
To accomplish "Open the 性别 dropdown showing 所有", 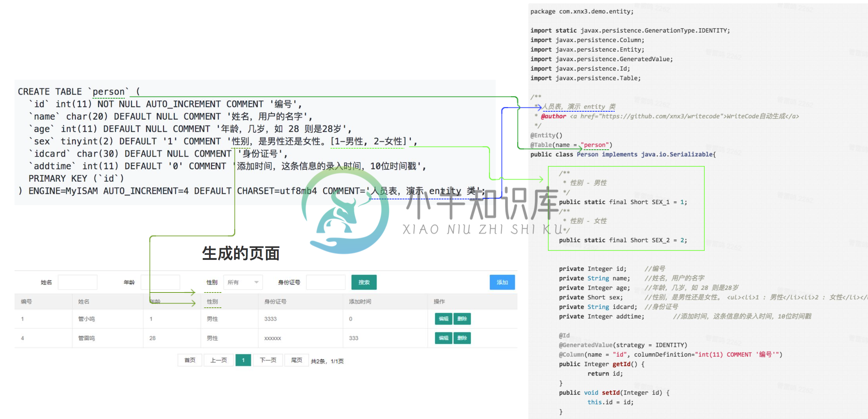I will click(x=243, y=282).
